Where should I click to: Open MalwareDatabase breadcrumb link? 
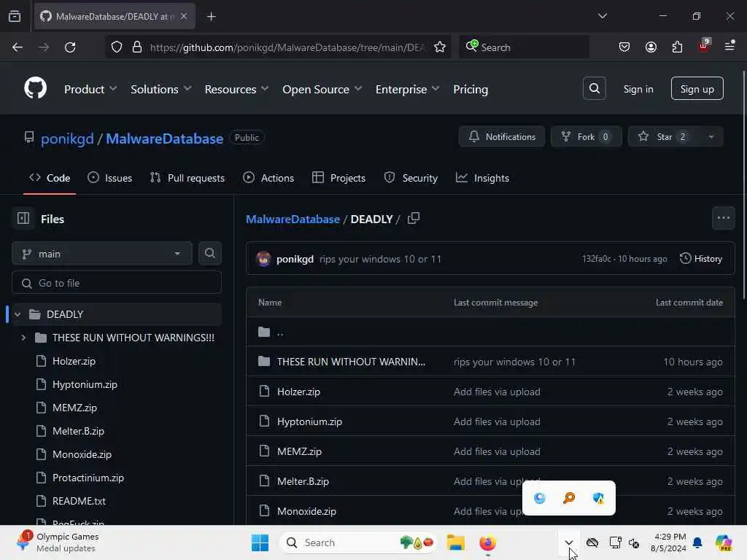click(x=293, y=219)
